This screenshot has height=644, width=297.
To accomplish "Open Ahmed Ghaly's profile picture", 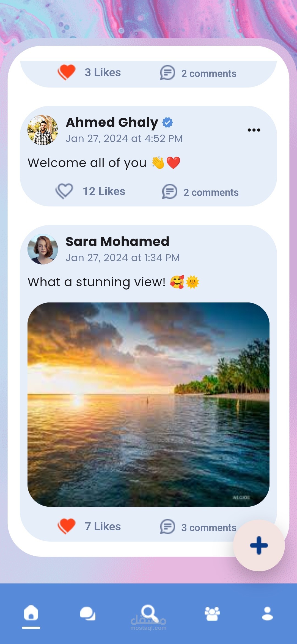I will click(x=43, y=130).
